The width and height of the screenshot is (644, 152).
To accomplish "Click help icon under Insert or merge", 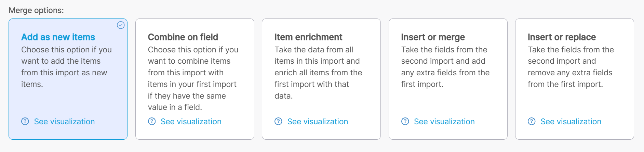I will click(405, 122).
